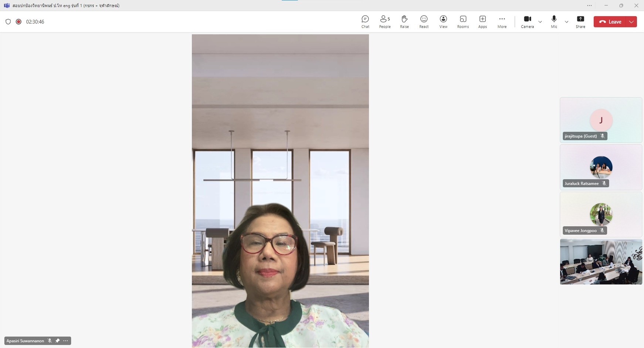Toggle the Camera on or off
Screen dimensions: 644x348
pos(528,22)
